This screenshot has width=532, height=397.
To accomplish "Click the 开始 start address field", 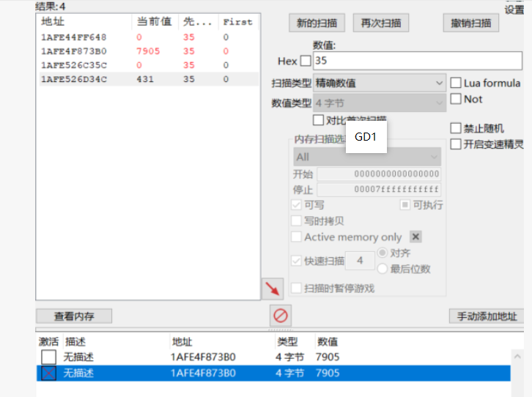I will 379,174.
